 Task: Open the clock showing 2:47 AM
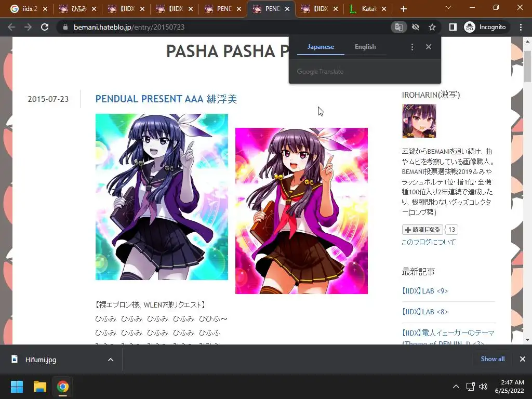509,387
